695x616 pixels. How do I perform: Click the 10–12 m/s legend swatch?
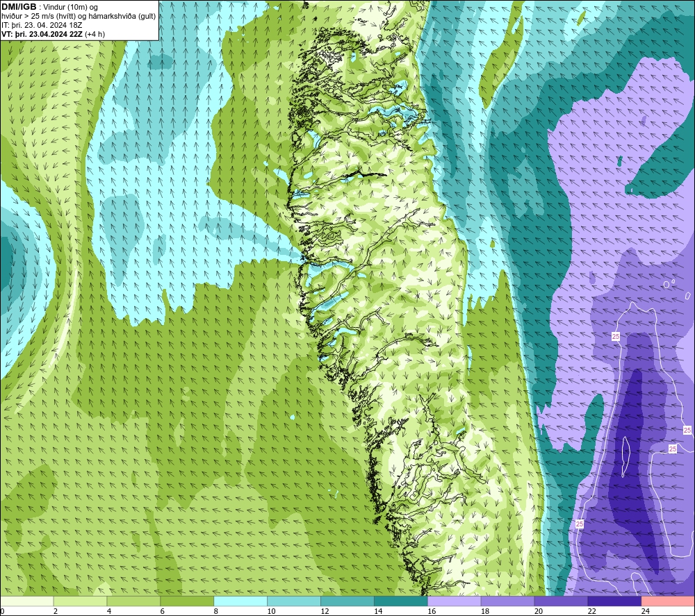coord(294,601)
